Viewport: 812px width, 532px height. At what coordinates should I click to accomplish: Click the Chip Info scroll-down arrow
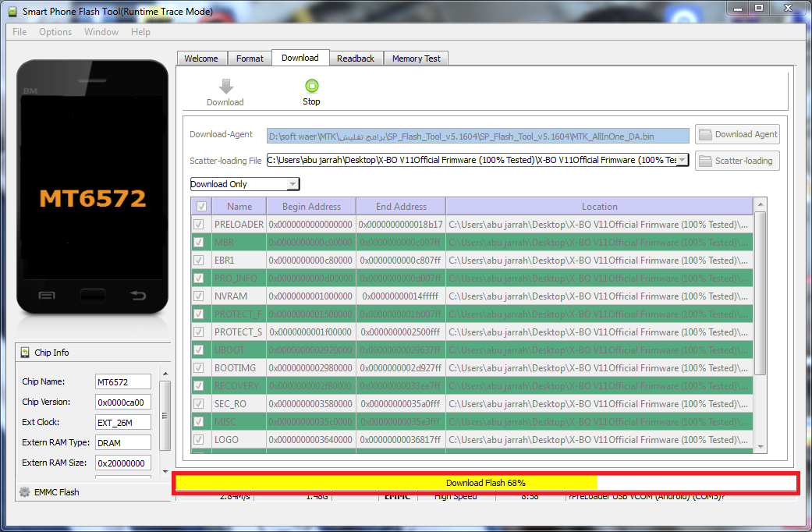tap(165, 471)
